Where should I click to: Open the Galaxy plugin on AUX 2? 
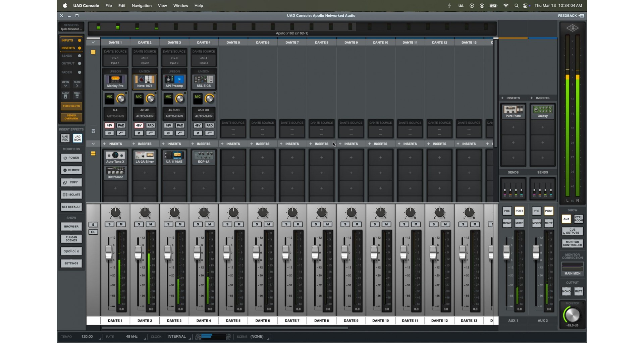point(543,111)
